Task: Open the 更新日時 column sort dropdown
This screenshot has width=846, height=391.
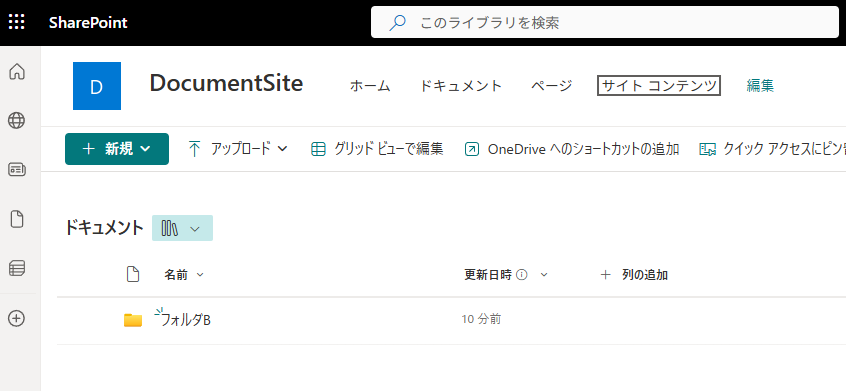Action: 544,275
